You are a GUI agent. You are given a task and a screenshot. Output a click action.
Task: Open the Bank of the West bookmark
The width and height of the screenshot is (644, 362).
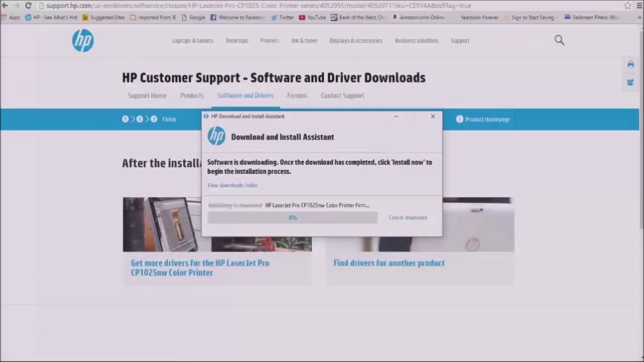[358, 18]
